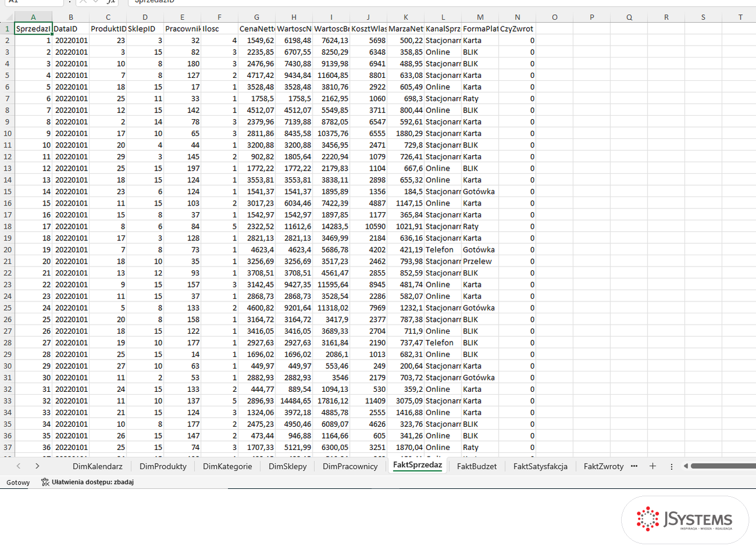Viewport: 756px width, 551px height.
Task: Click cell with value 500,22
Action: coord(406,41)
